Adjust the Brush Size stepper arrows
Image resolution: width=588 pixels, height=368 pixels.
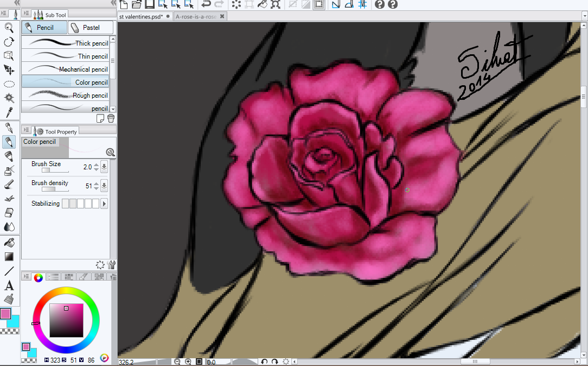(97, 167)
